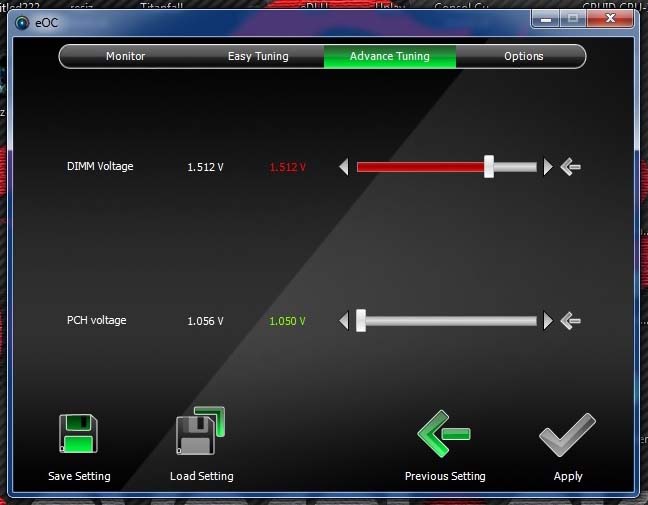
Task: Decrease DIMM Voltage using left arrow
Action: click(x=344, y=167)
